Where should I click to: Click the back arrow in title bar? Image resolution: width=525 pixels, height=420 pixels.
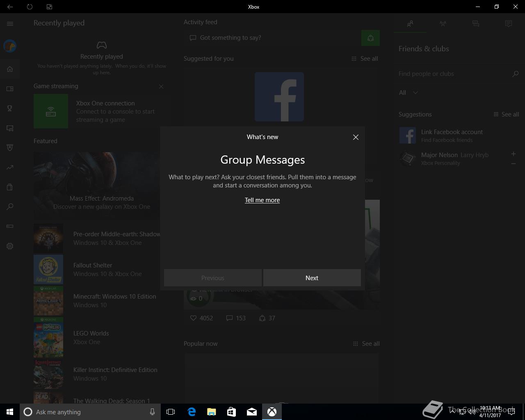pyautogui.click(x=10, y=7)
